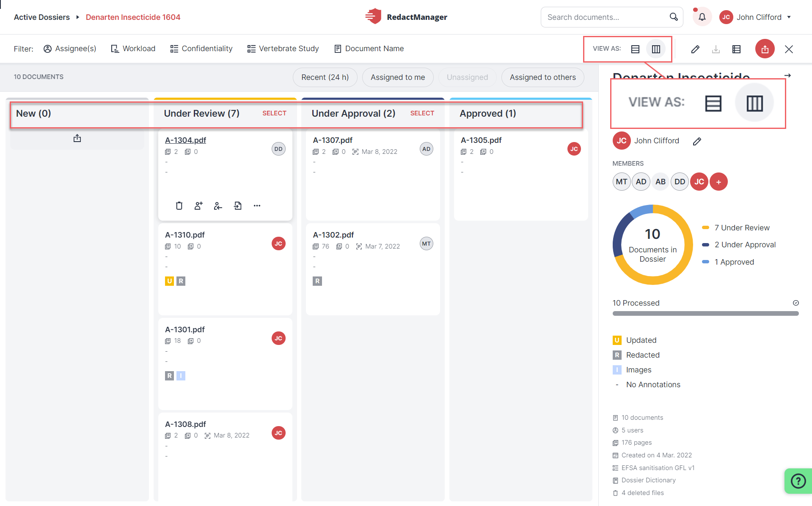Click SELECT in Under Approval column
This screenshot has width=812, height=506.
coord(422,113)
